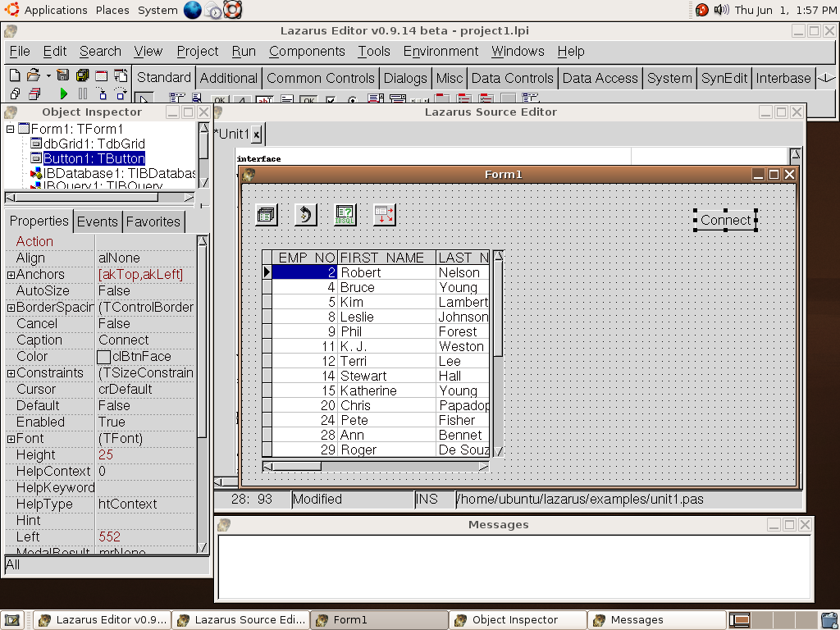
Task: Click the Open file folder icon
Action: (33, 75)
